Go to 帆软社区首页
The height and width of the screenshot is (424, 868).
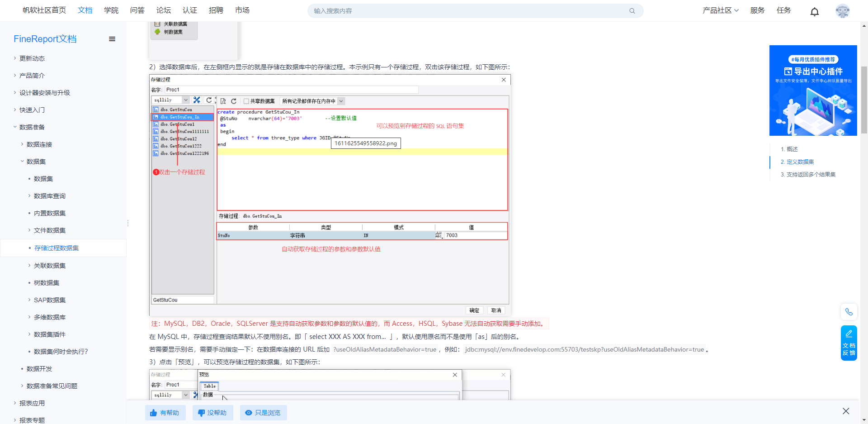tap(44, 10)
